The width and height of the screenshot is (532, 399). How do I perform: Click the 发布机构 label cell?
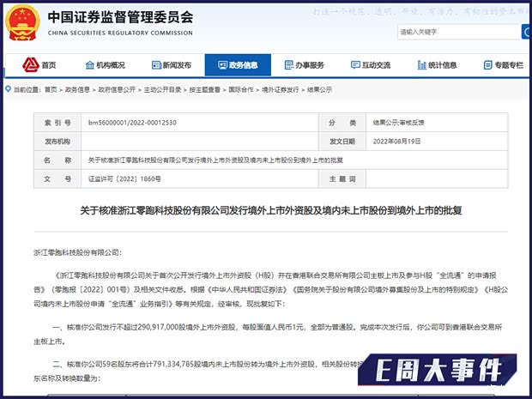[57, 142]
